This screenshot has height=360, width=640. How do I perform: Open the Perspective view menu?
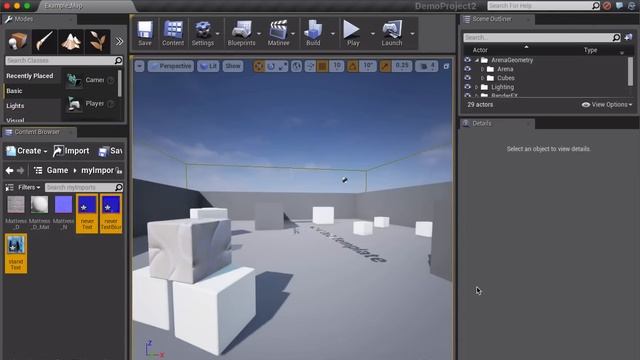171,66
